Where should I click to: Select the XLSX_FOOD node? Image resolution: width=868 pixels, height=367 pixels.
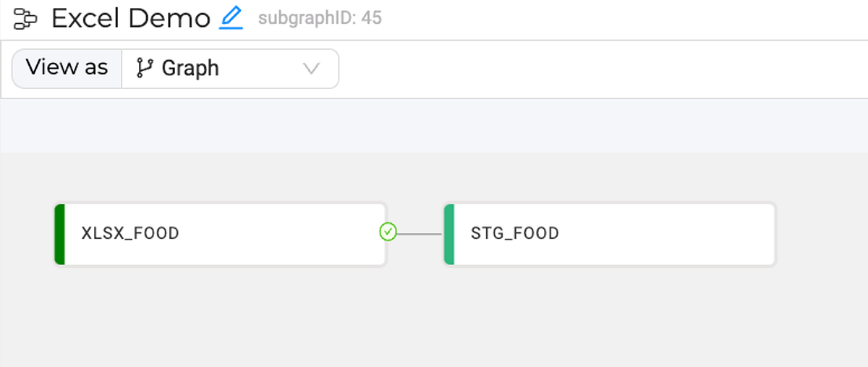[x=220, y=234]
